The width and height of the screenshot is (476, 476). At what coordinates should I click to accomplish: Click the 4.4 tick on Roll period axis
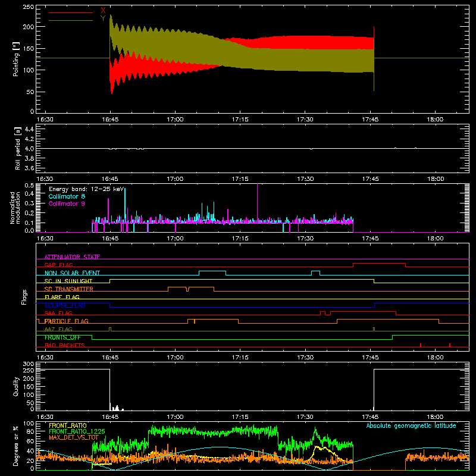pos(29,129)
